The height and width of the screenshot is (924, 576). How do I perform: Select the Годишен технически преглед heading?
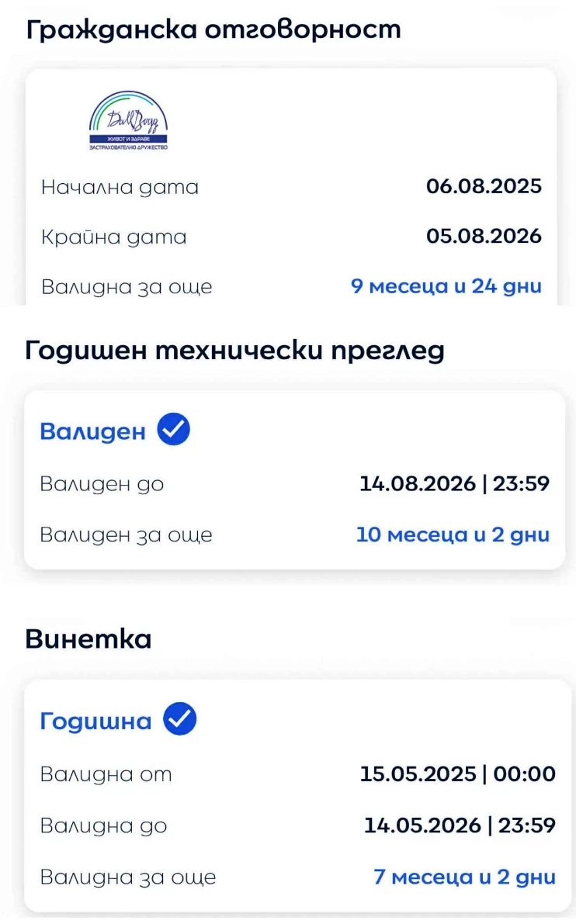click(x=234, y=351)
